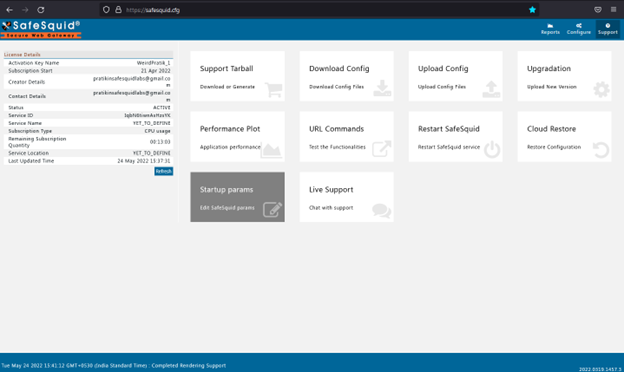Open the Cloud Restore title
This screenshot has height=372, width=624.
tap(551, 129)
